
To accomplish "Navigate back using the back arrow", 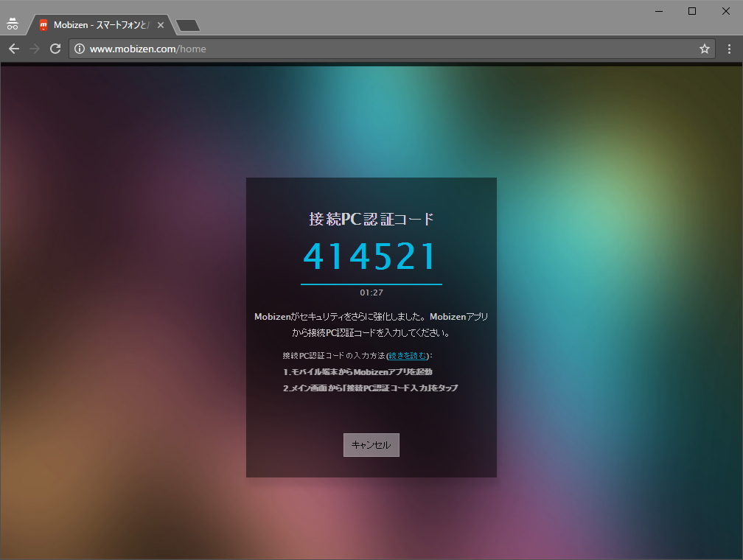I will click(x=14, y=49).
